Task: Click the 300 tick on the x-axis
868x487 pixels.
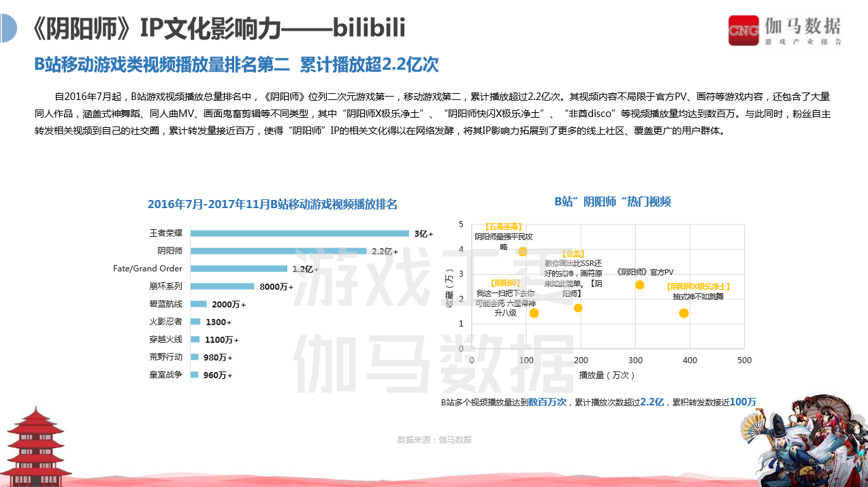Action: coord(636,360)
